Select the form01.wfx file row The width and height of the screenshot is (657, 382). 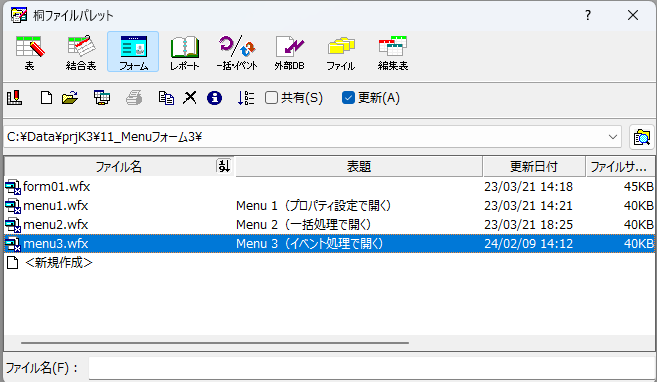(x=329, y=187)
